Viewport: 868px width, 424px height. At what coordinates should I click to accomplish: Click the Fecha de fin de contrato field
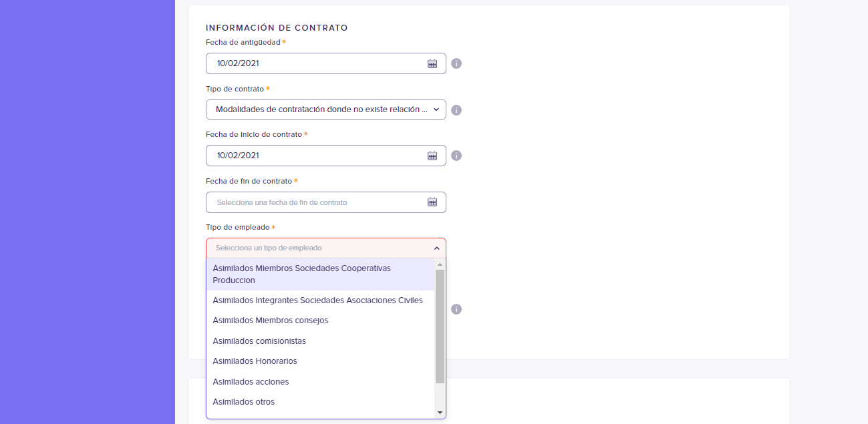point(326,202)
